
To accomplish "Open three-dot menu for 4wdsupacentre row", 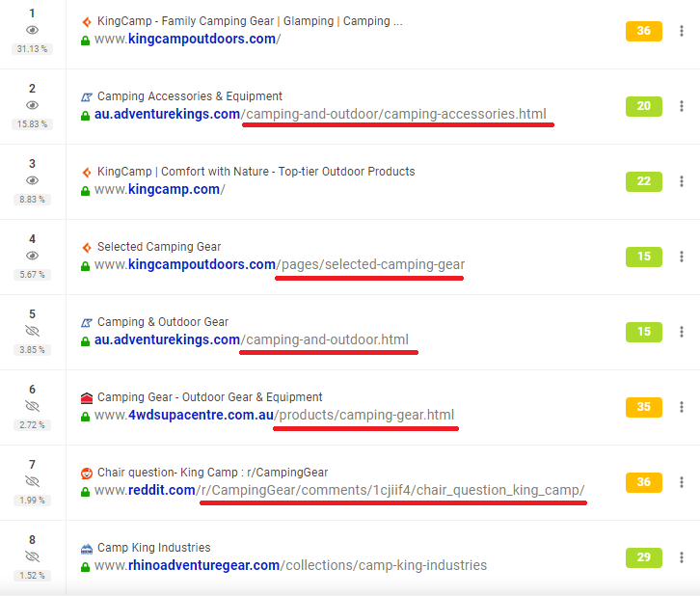I will coord(682,407).
